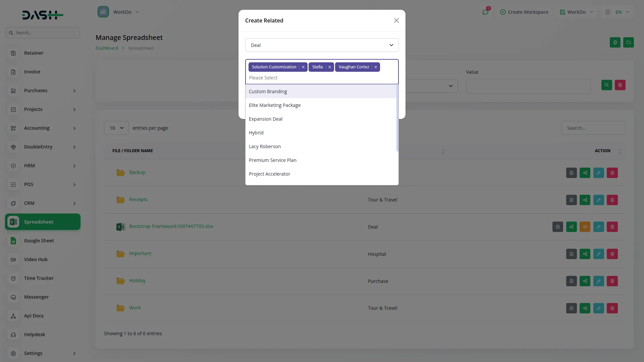Click the red reset filter button
Viewport: 644px width, 362px height.
[620, 85]
